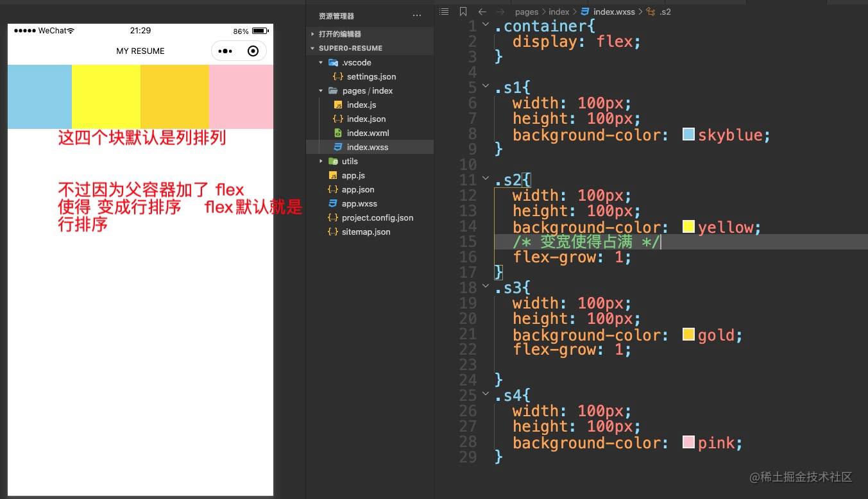Tap the capsule close circle button
Viewport: 868px width, 499px height.
point(253,51)
